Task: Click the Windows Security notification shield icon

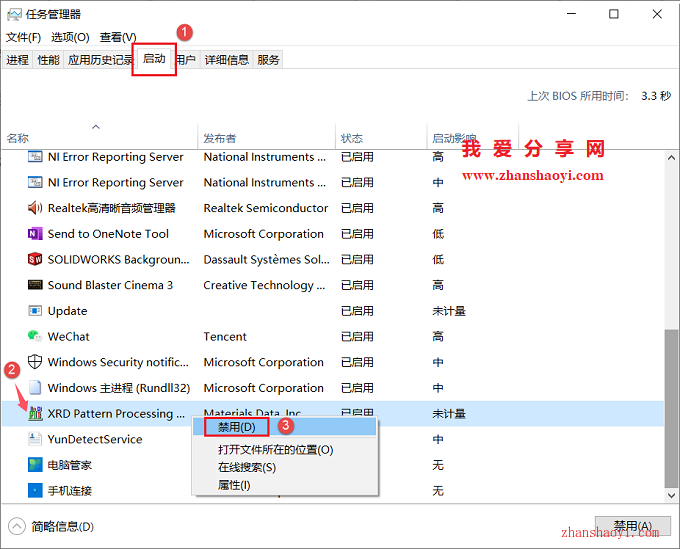Action: [x=36, y=363]
